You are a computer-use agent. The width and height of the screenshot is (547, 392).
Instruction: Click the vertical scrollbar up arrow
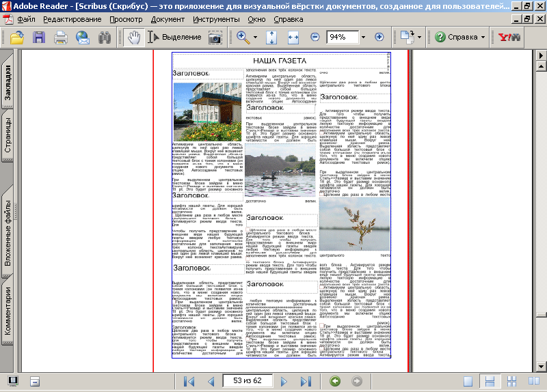(541, 66)
